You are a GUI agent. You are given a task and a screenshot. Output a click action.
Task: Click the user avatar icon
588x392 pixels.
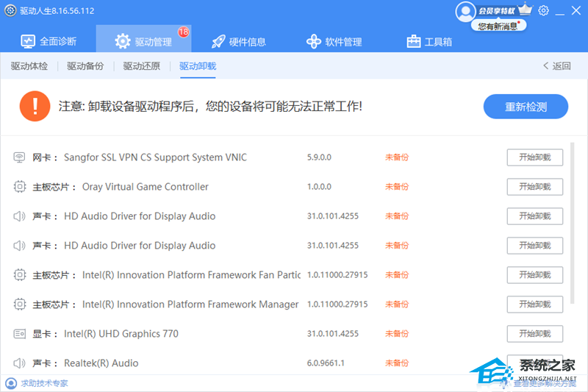pyautogui.click(x=465, y=11)
